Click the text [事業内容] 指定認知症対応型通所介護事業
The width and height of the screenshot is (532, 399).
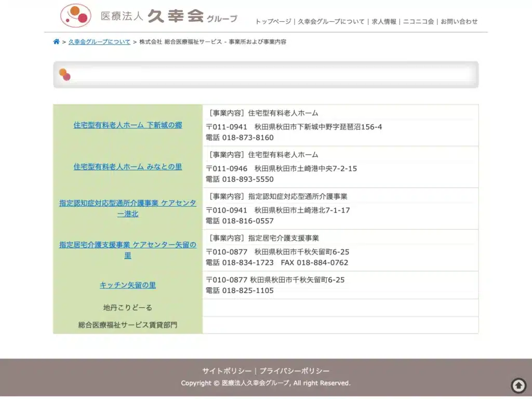277,196
